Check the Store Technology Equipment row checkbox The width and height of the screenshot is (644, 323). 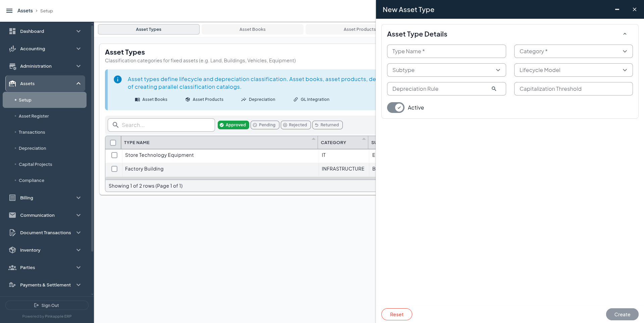click(x=114, y=155)
